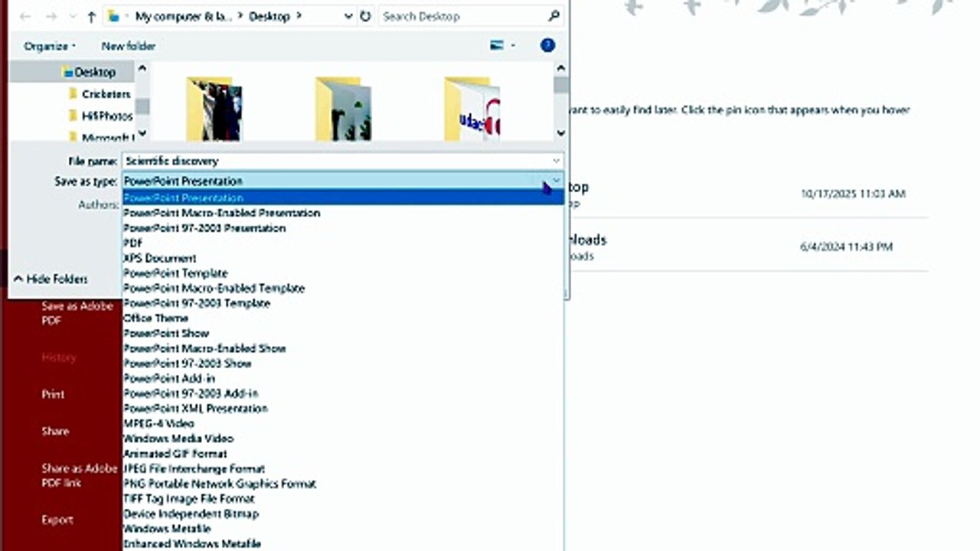The image size is (980, 551).
Task: Choose Windows Metafile format
Action: click(x=343, y=529)
